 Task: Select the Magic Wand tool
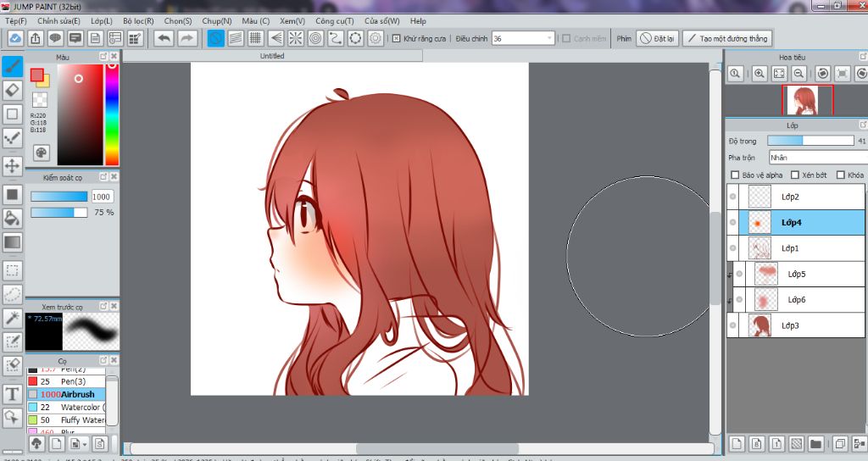point(12,319)
